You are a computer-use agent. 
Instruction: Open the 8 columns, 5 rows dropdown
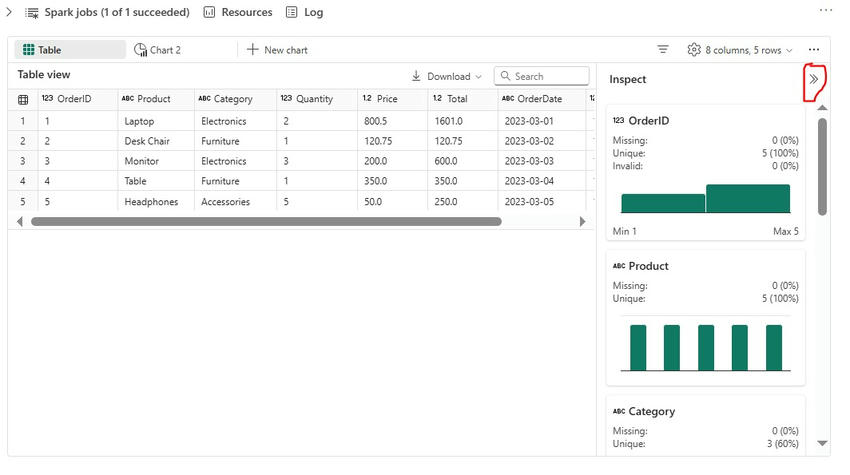coord(740,49)
